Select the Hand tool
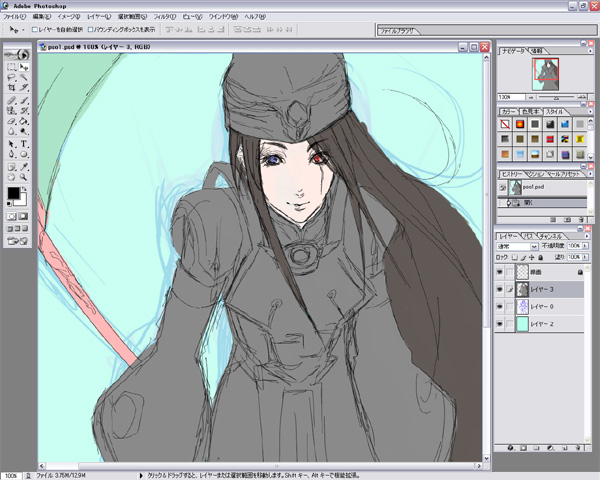The image size is (600, 480). coord(11,177)
